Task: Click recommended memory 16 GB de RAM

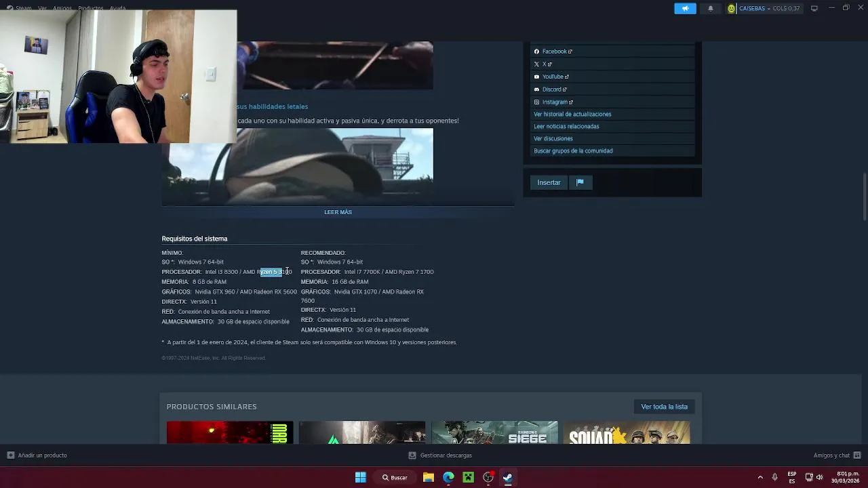Action: [x=350, y=282]
